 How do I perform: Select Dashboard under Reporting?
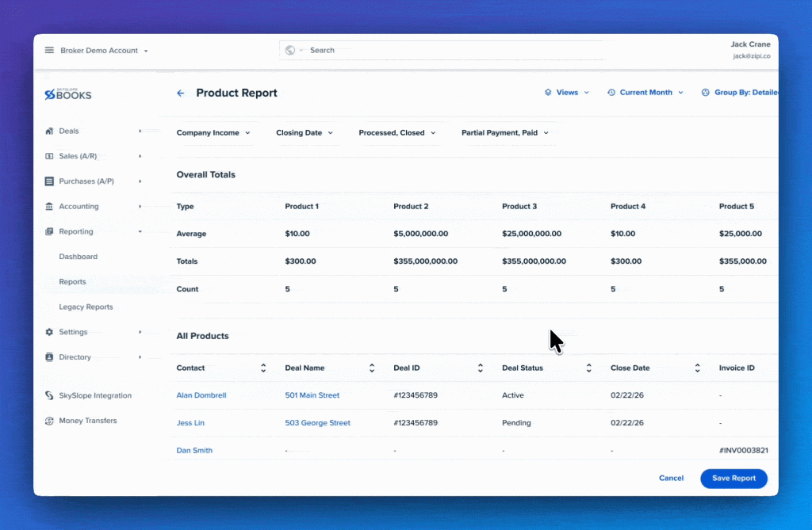tap(79, 257)
